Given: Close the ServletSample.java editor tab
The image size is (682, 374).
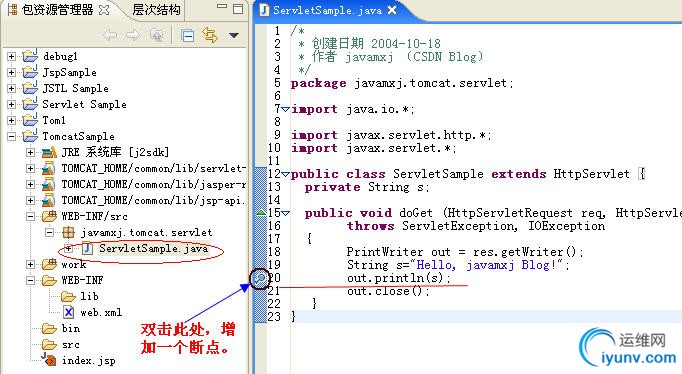Looking at the screenshot, I should click(x=392, y=10).
